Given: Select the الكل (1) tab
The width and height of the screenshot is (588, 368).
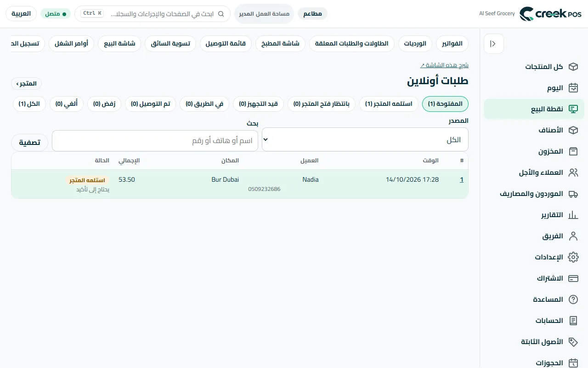Looking at the screenshot, I should (29, 104).
